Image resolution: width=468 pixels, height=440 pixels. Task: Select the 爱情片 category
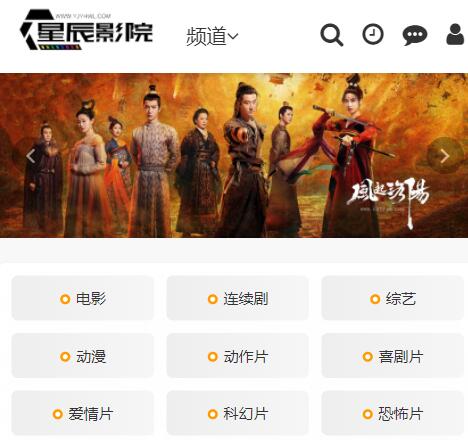pyautogui.click(x=83, y=413)
